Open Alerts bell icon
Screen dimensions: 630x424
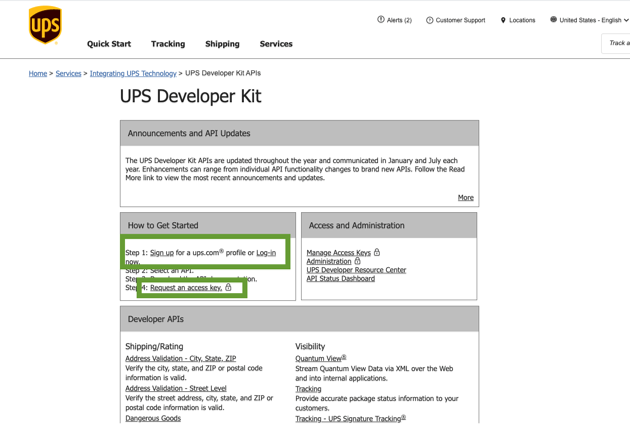[x=381, y=20]
